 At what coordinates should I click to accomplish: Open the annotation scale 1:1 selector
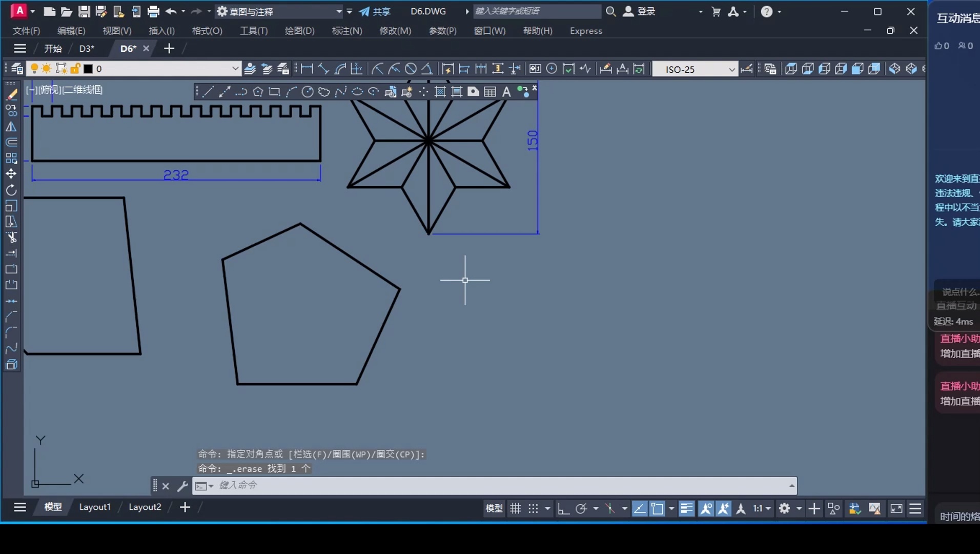[759, 508]
